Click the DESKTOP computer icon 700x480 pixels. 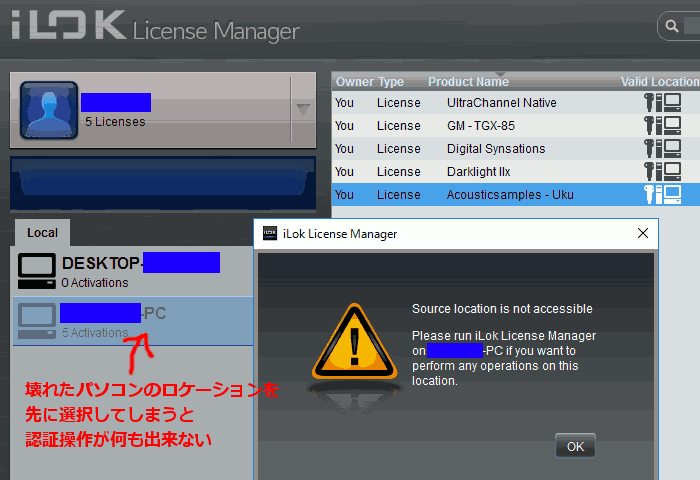[x=37, y=271]
